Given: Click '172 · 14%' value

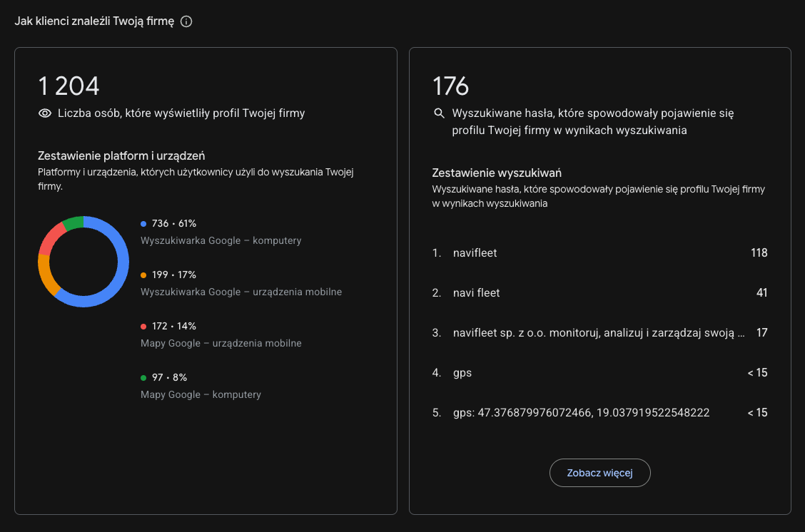Looking at the screenshot, I should pyautogui.click(x=174, y=327).
